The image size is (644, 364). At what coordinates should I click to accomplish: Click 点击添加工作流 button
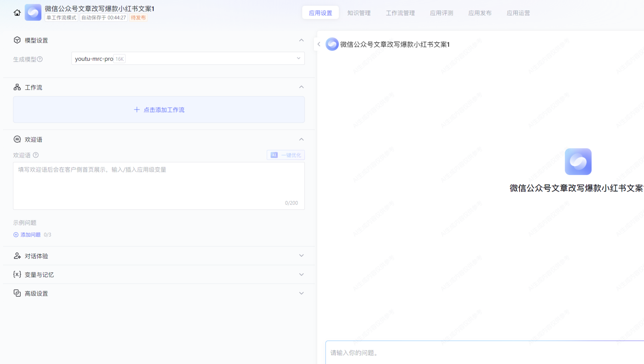[x=159, y=110]
